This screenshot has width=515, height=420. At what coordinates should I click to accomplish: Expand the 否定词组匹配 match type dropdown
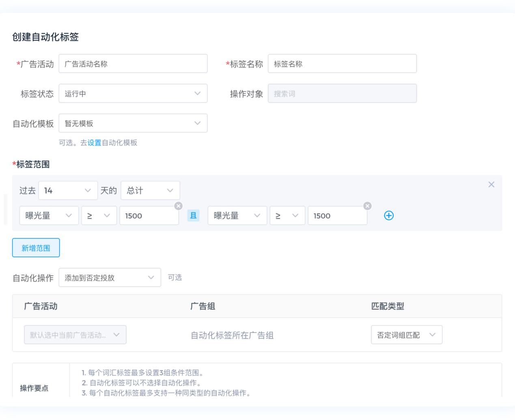pyautogui.click(x=406, y=335)
